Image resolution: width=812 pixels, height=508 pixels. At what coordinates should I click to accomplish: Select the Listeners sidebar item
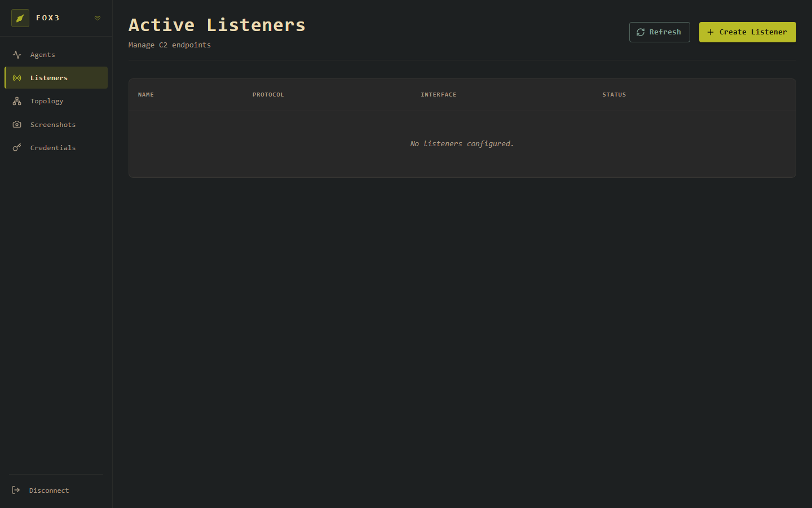56,78
